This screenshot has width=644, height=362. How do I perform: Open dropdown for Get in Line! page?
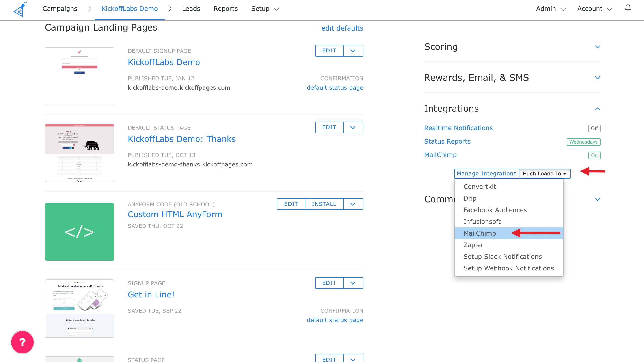click(x=353, y=283)
